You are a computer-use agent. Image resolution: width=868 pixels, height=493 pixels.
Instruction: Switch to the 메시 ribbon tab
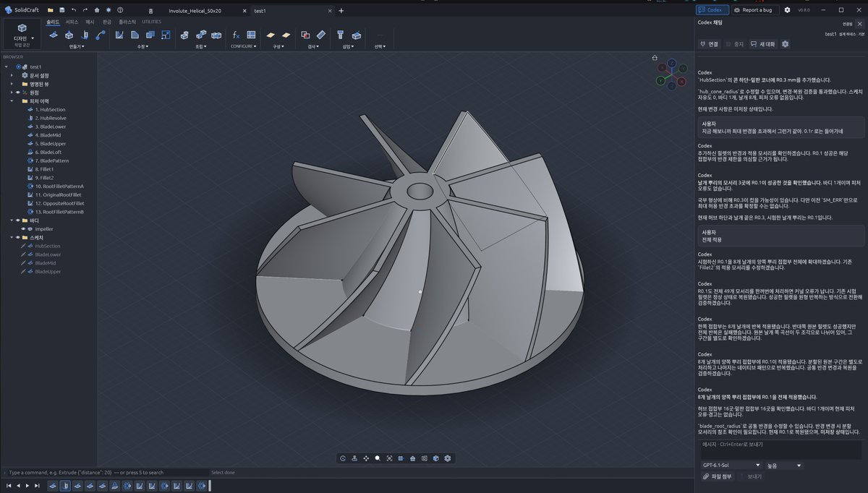pyautogui.click(x=90, y=22)
